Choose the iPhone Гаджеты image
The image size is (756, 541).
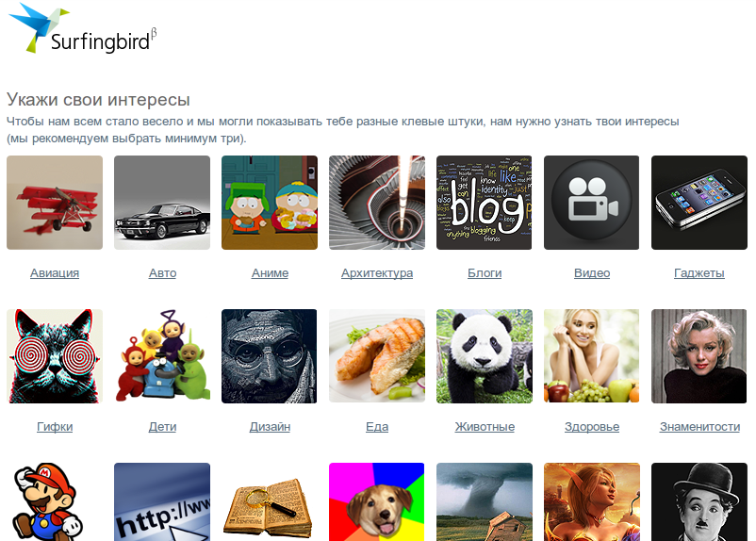pos(699,203)
